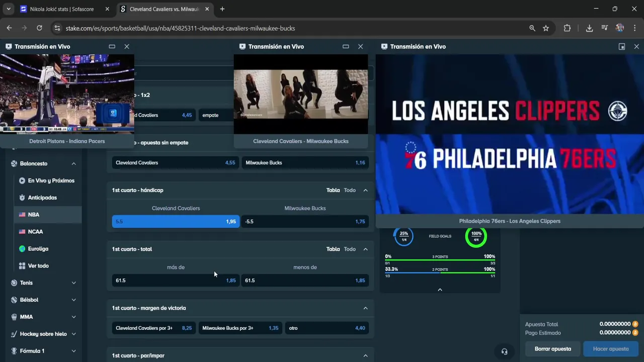This screenshot has height=362, width=644.
Task: Click Hacer apuesta button
Action: pos(611,349)
